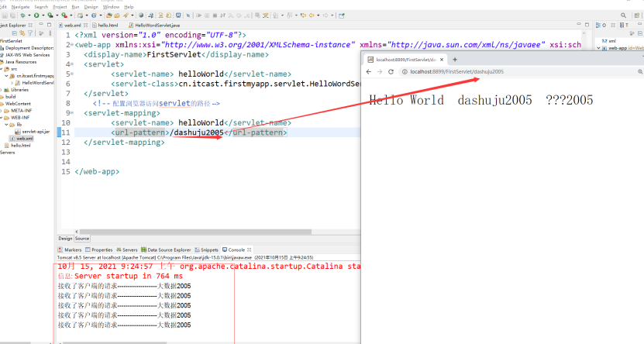Viewport: 644px width, 344px height.
Task: Click Collapse All icon in Project Explorer
Action: pyautogui.click(x=15, y=33)
